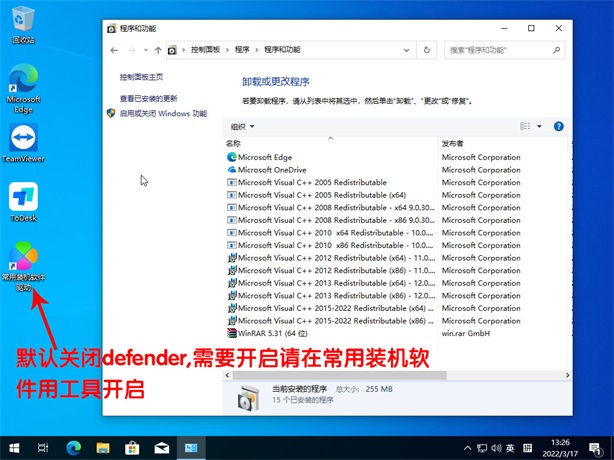Screen dimensions: 614x460
Task: Open Task View on the taskbar
Action: tap(43, 448)
